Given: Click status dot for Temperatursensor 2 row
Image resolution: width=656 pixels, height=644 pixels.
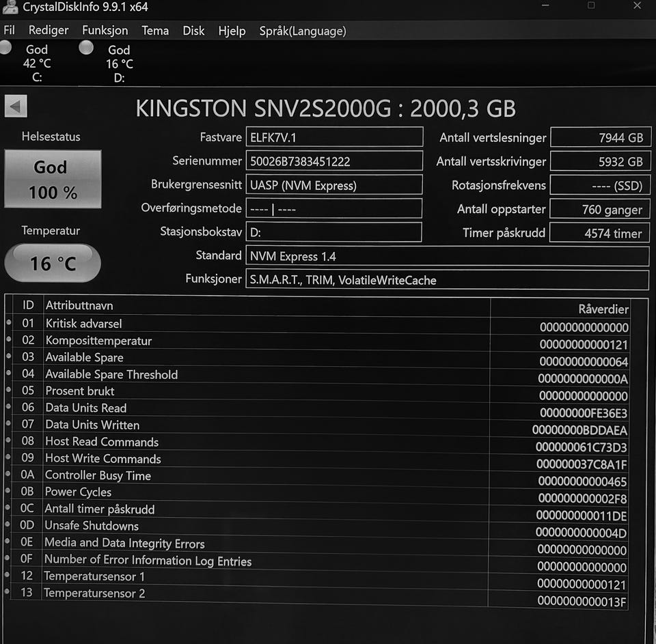Looking at the screenshot, I should coord(7,591).
